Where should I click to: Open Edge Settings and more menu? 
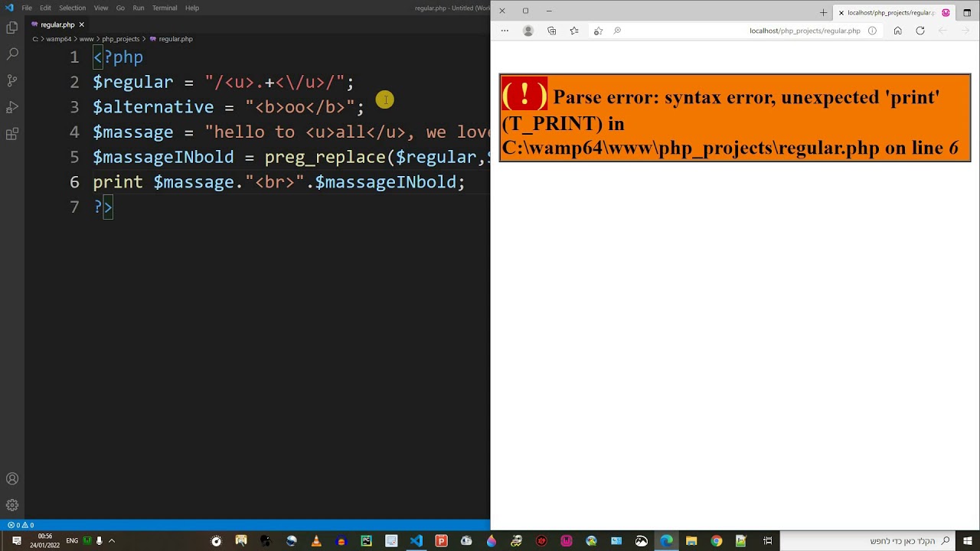(505, 31)
